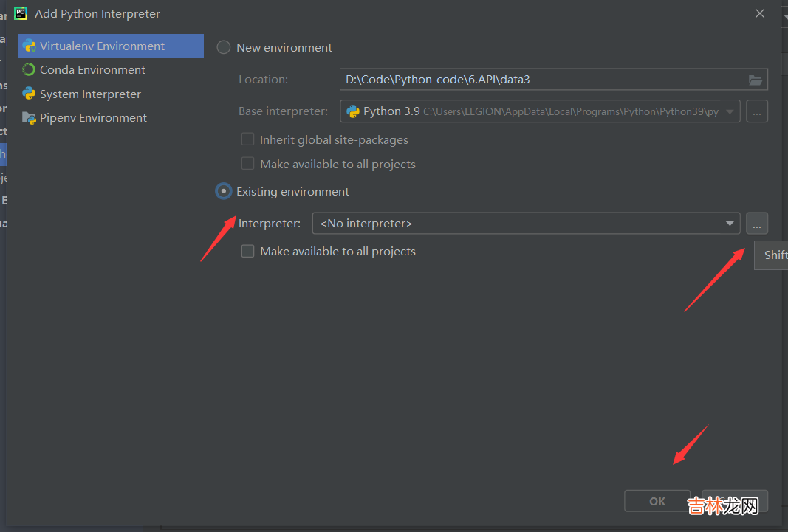Click the Python icon in Base interpreter field
The width and height of the screenshot is (788, 532).
353,111
